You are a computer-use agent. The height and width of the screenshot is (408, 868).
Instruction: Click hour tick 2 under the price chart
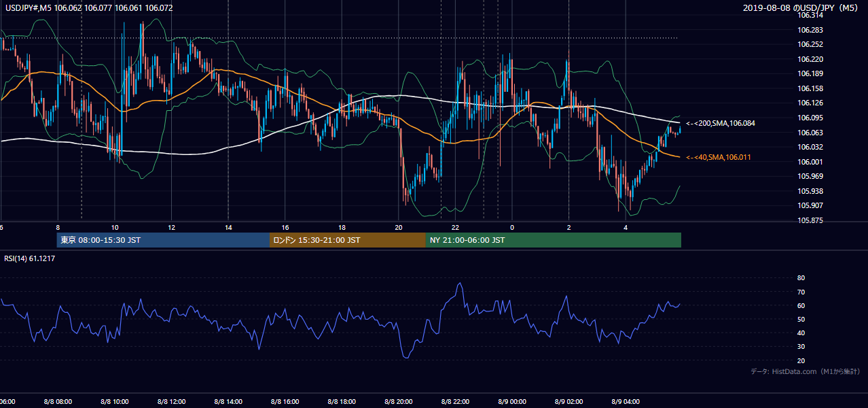click(569, 227)
